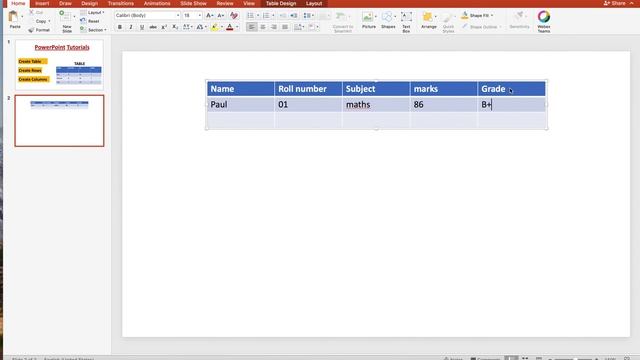Apply the red font color
640x360 pixels.
tap(230, 27)
